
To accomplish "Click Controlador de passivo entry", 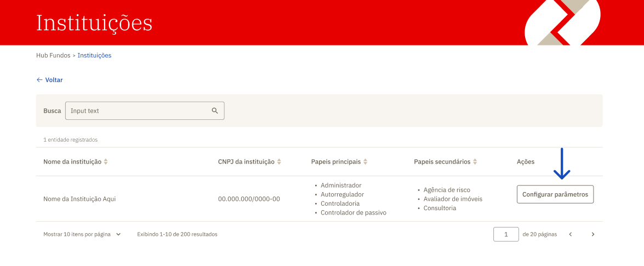I will click(x=353, y=213).
